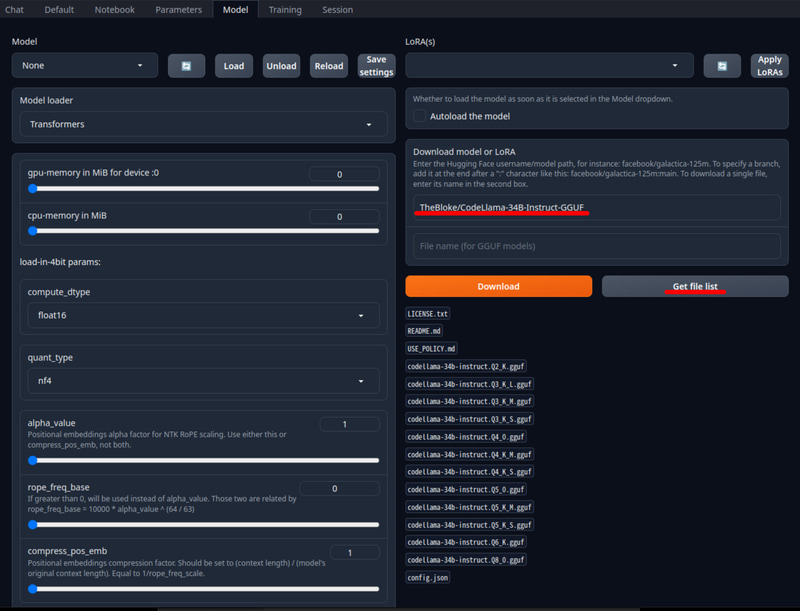The image size is (800, 611).
Task: Select codellama-34b-instruct.Q8_0.gguf file name
Action: pyautogui.click(x=466, y=560)
